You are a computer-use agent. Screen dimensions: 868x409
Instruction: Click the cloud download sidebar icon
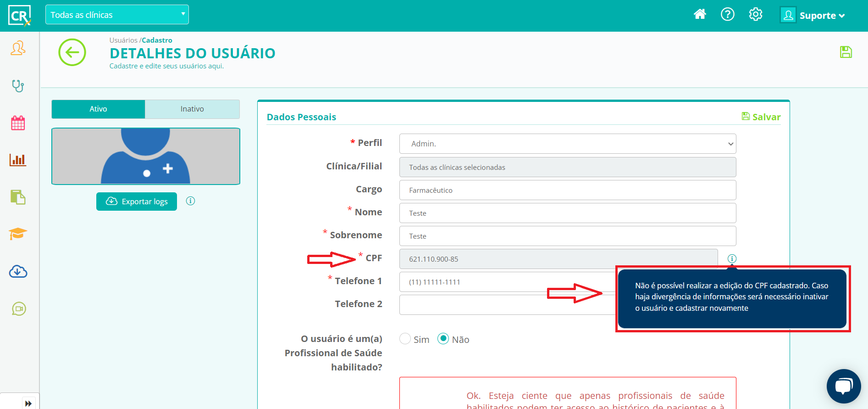pyautogui.click(x=18, y=272)
